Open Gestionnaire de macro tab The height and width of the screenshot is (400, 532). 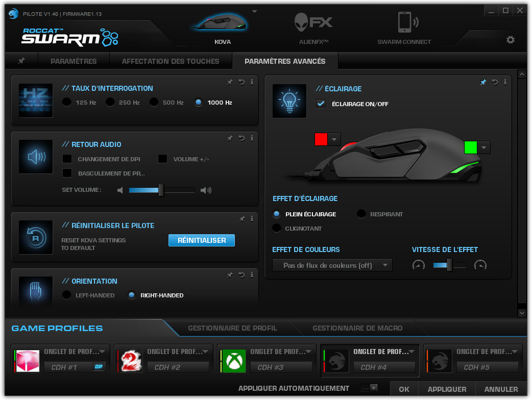[x=357, y=328]
